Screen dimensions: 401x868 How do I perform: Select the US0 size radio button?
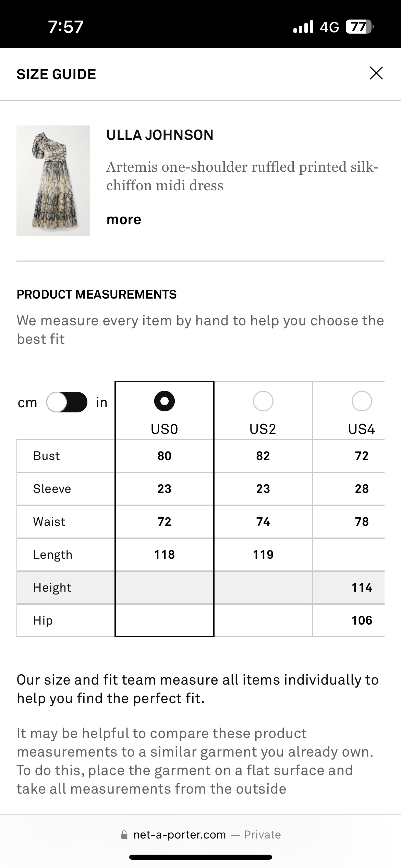coord(165,401)
